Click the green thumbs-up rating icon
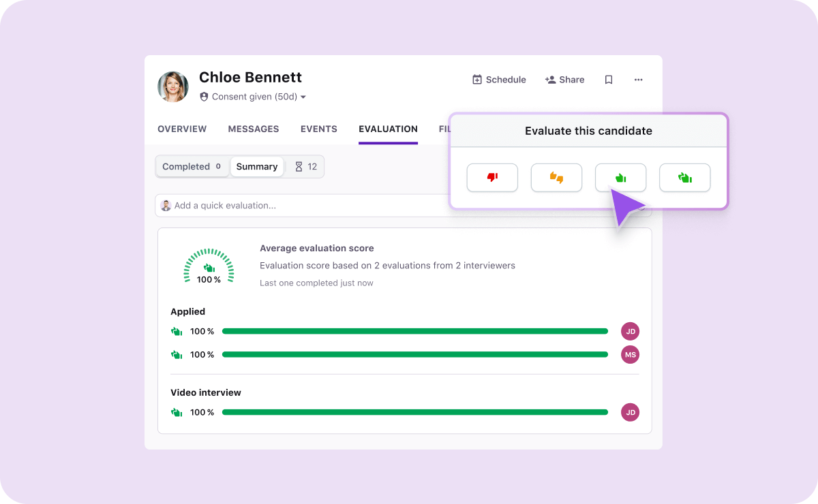This screenshot has width=818, height=504. coord(620,177)
